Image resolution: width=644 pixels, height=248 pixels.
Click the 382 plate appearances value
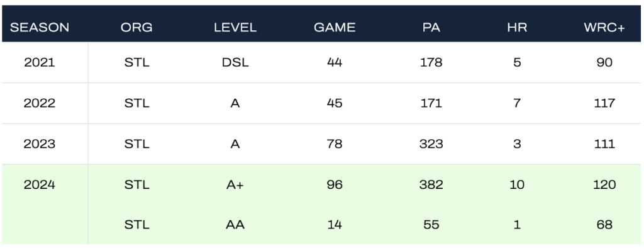coord(431,184)
